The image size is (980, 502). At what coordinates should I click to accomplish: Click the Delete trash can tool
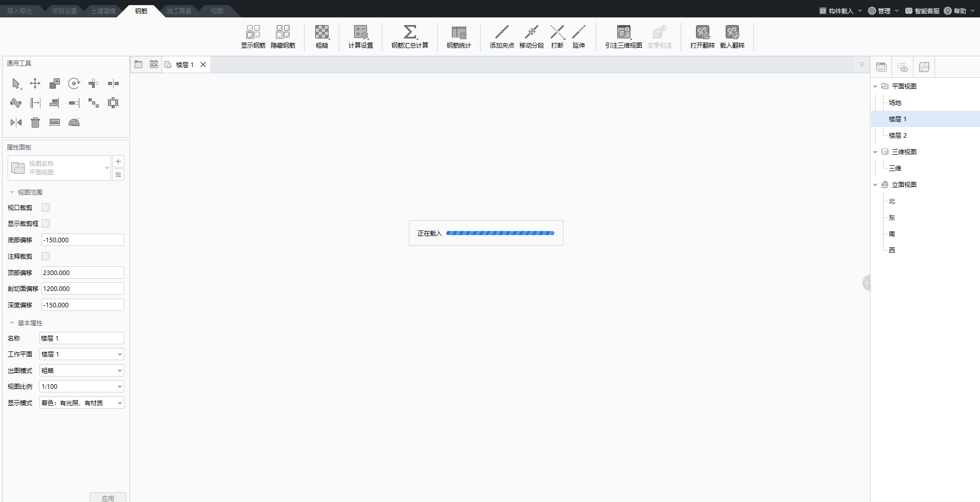click(35, 122)
